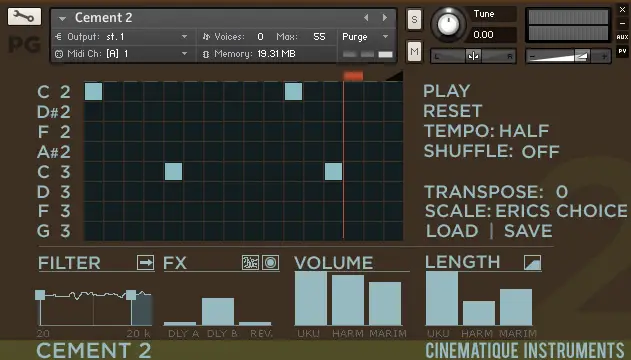The height and width of the screenshot is (360, 631).
Task: Click LOAD to load a pattern
Action: pos(452,231)
